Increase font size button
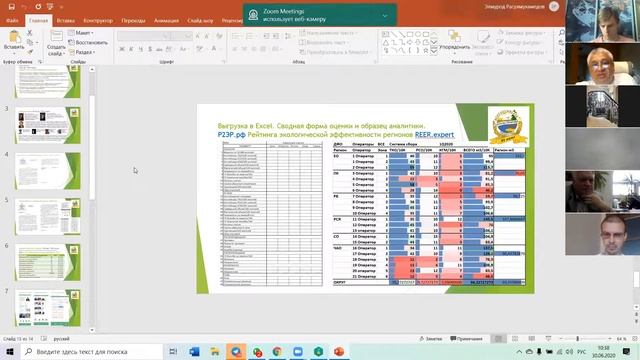This screenshot has width=640, height=360. point(198,36)
